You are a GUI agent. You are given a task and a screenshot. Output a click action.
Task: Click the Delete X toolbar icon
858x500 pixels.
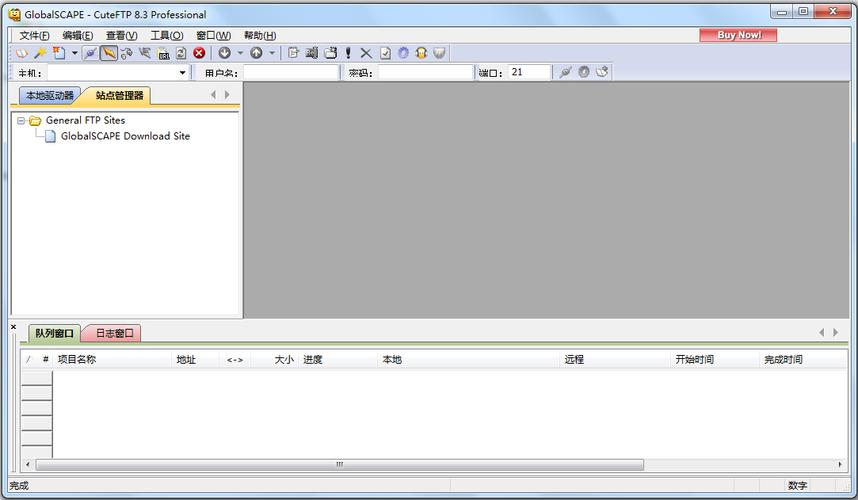point(366,53)
